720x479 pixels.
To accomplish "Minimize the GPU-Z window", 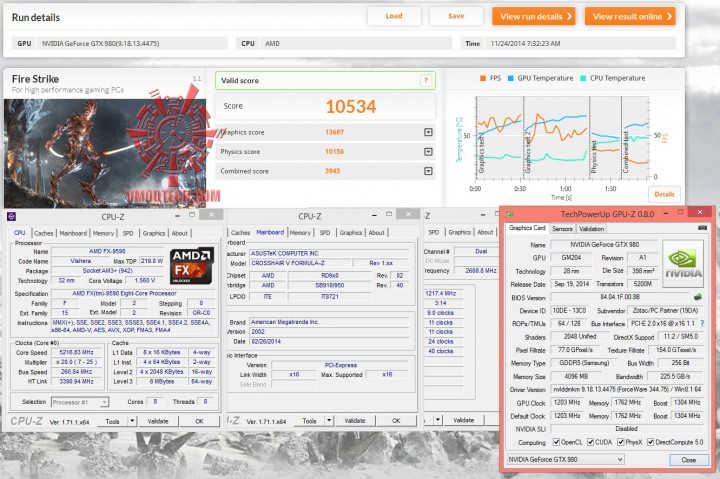I will coord(666,213).
